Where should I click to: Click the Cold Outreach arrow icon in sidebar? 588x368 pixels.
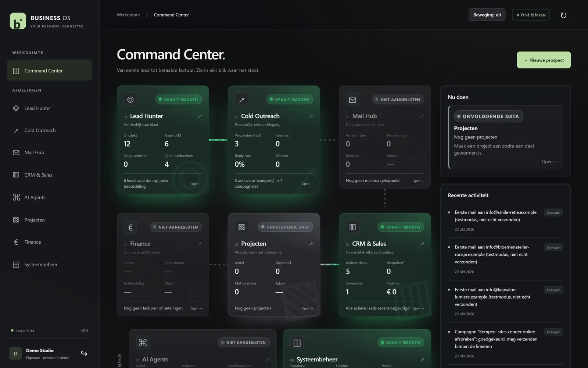click(16, 131)
